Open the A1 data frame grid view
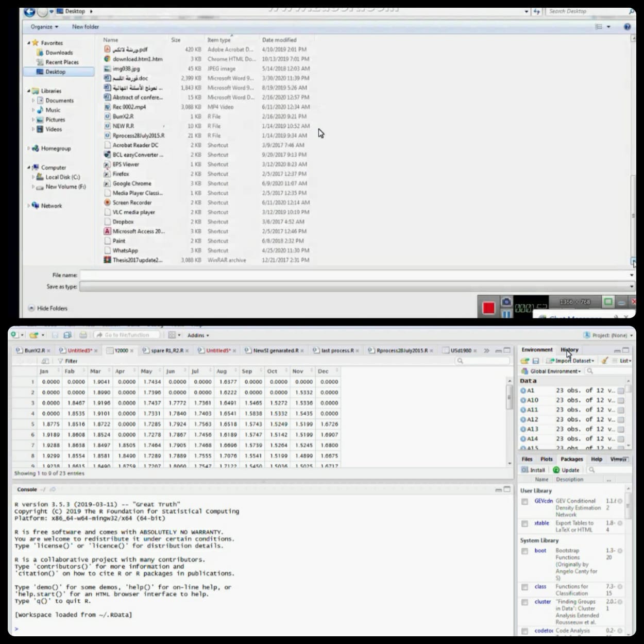Image resolution: width=644 pixels, height=644 pixels. (x=621, y=391)
